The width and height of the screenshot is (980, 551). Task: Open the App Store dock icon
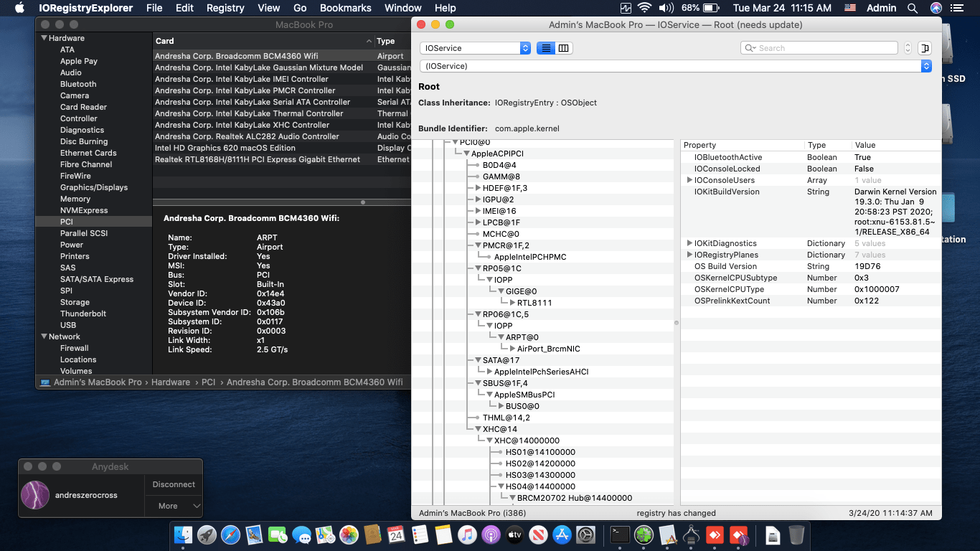[562, 534]
